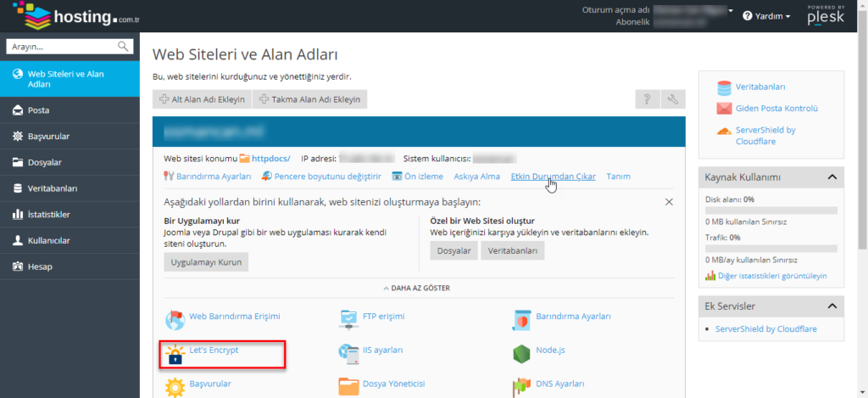Open Dosya Yöneticisi folder icon

(x=348, y=387)
